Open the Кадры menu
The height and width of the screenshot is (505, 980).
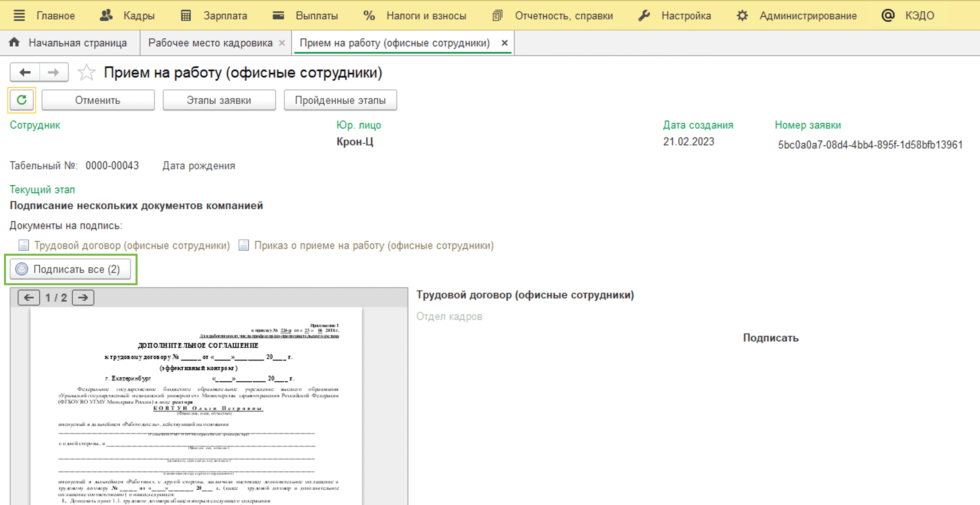click(139, 16)
